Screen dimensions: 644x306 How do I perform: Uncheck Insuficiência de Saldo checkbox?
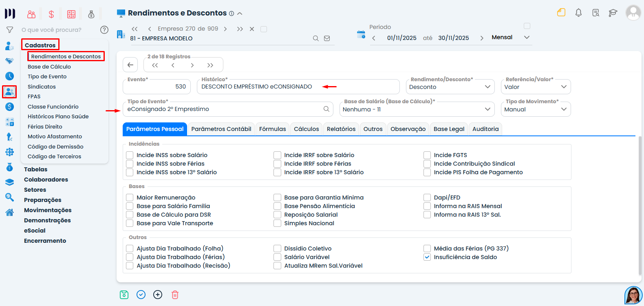tap(427, 257)
